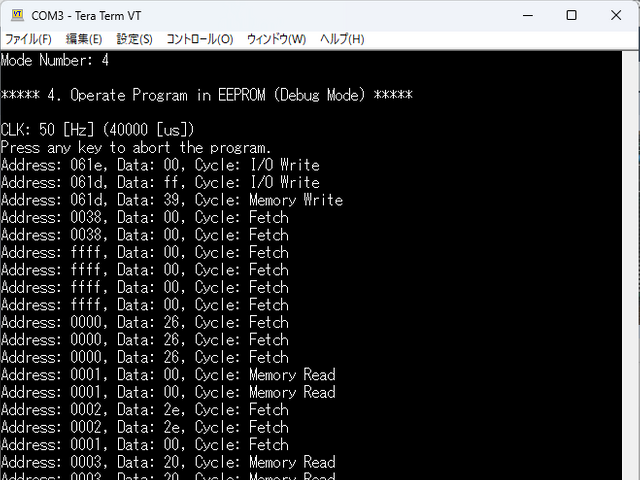The image size is (640, 480).
Task: Maximize the Tera Term window
Action: [571, 15]
